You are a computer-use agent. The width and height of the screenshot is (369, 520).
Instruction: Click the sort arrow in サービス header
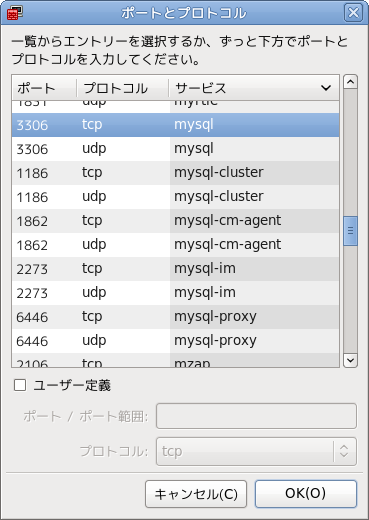[326, 88]
